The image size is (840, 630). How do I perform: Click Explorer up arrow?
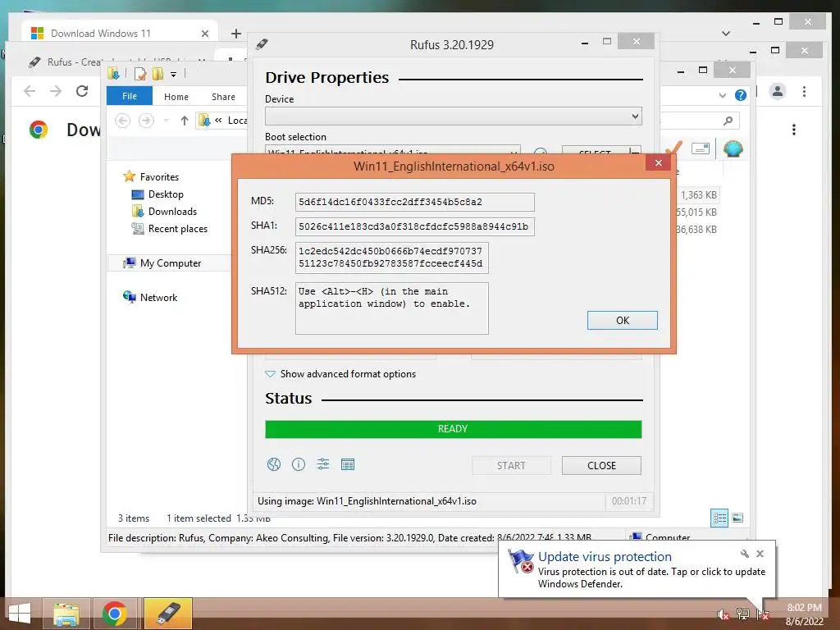click(185, 121)
